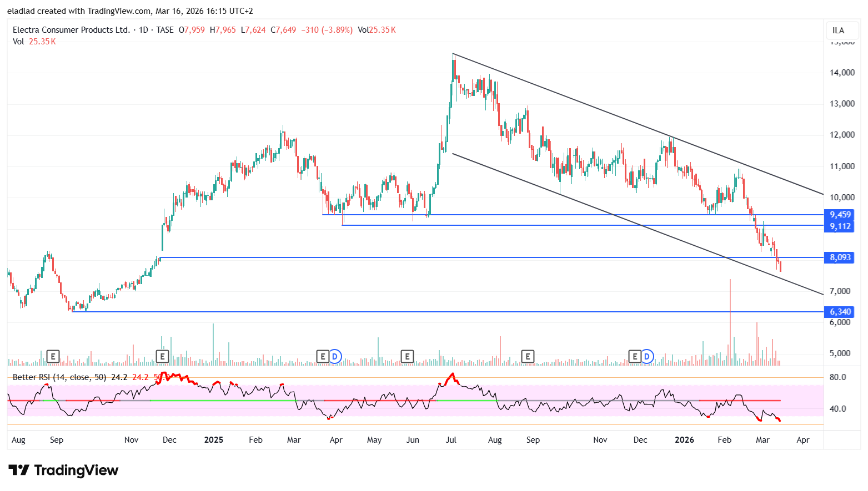Click the Jun label on the time axis

(x=413, y=440)
